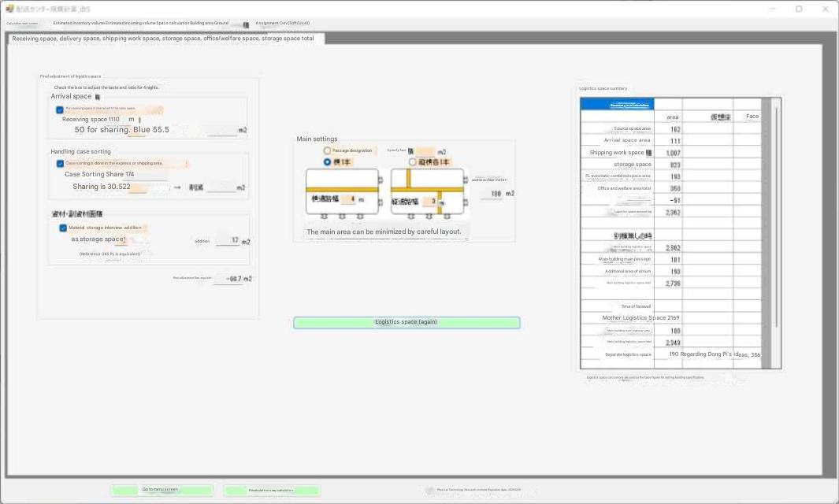Select the Passage designation radio button
Viewport: 839px width, 504px height.
tap(328, 150)
